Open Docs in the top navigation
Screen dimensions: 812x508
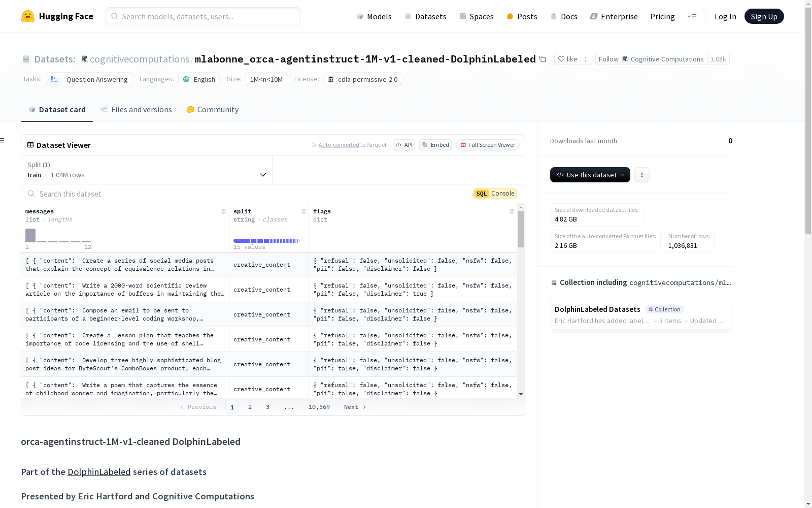(564, 16)
